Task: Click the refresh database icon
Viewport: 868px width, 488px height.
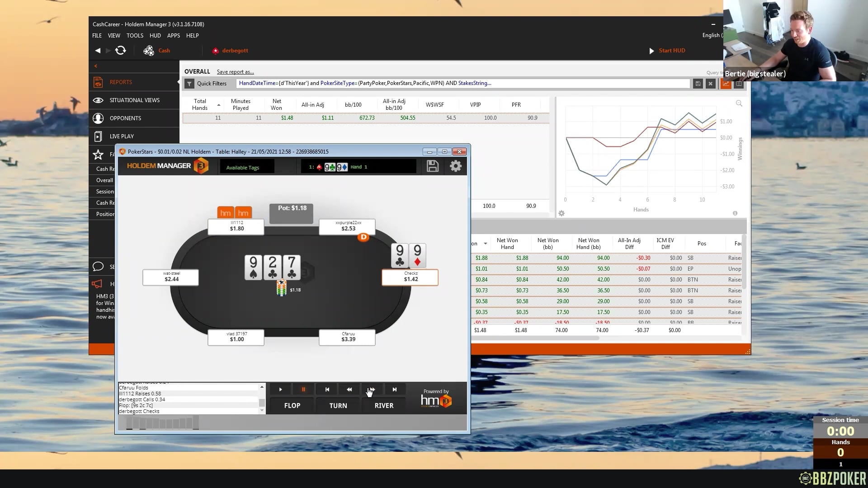Action: tap(120, 51)
